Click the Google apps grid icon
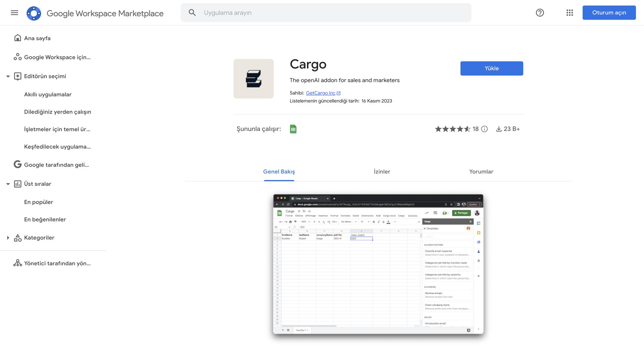644x362 pixels. (569, 13)
